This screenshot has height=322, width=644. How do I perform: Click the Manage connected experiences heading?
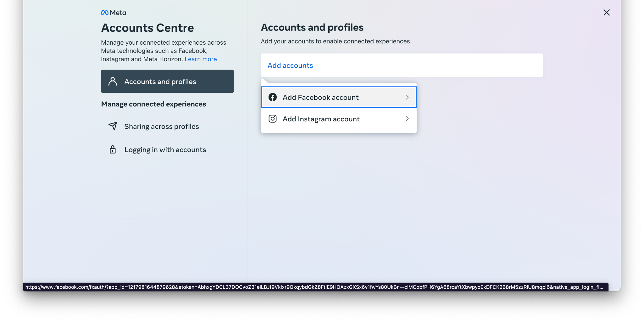click(153, 104)
